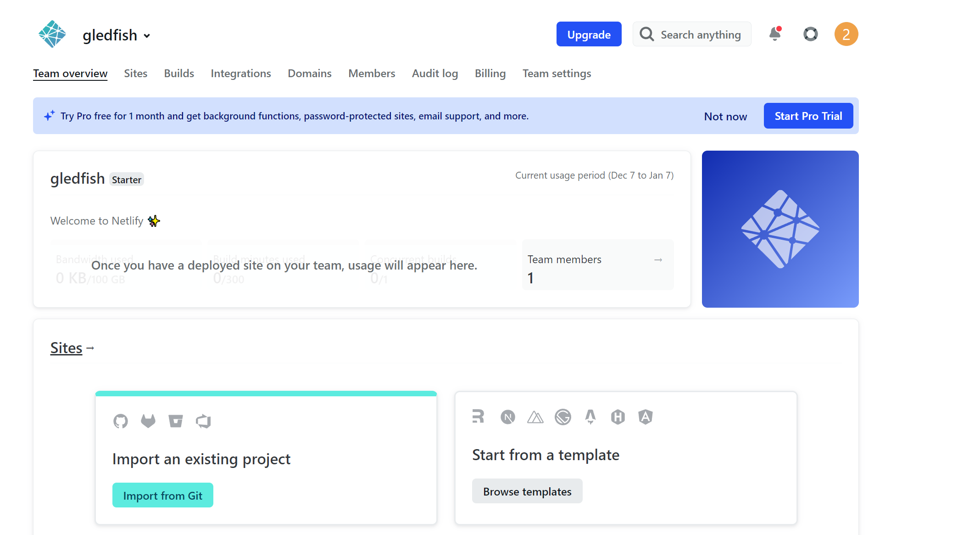This screenshot has width=980, height=535.
Task: Select the Team overview tab
Action: [70, 73]
